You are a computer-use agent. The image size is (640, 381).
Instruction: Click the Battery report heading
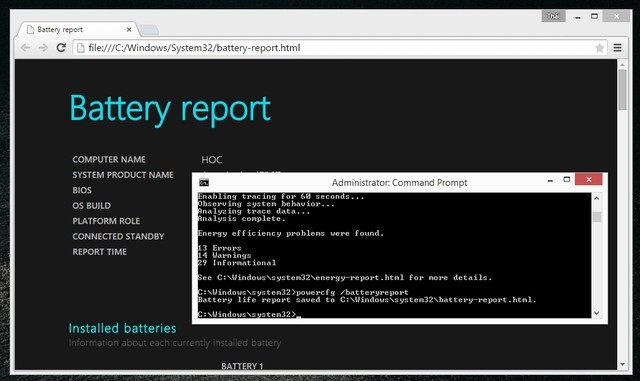(170, 109)
